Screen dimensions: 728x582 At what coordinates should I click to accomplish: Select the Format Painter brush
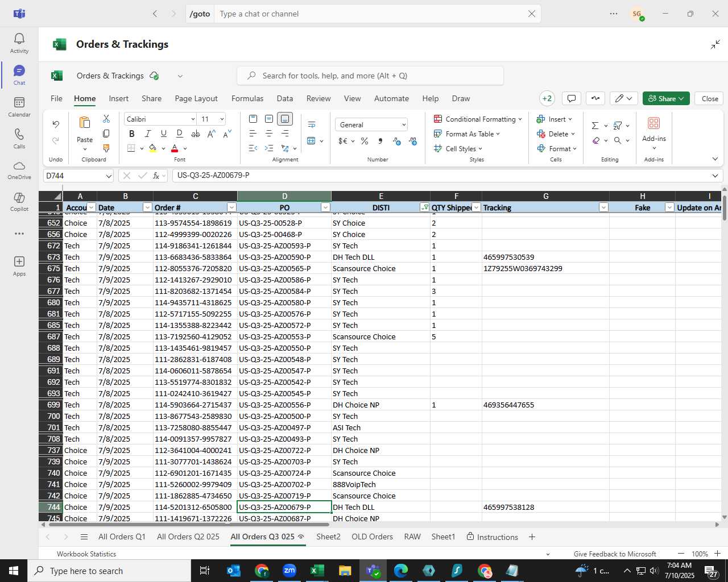[x=106, y=148]
